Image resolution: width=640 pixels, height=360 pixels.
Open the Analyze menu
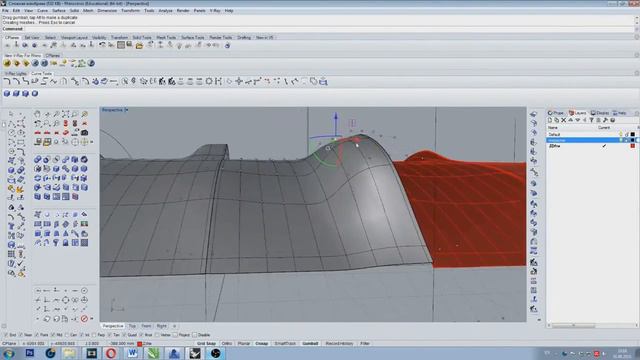pos(165,11)
